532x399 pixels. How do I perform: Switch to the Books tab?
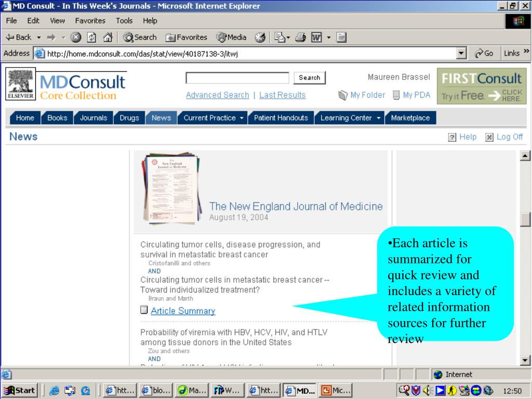coord(57,118)
